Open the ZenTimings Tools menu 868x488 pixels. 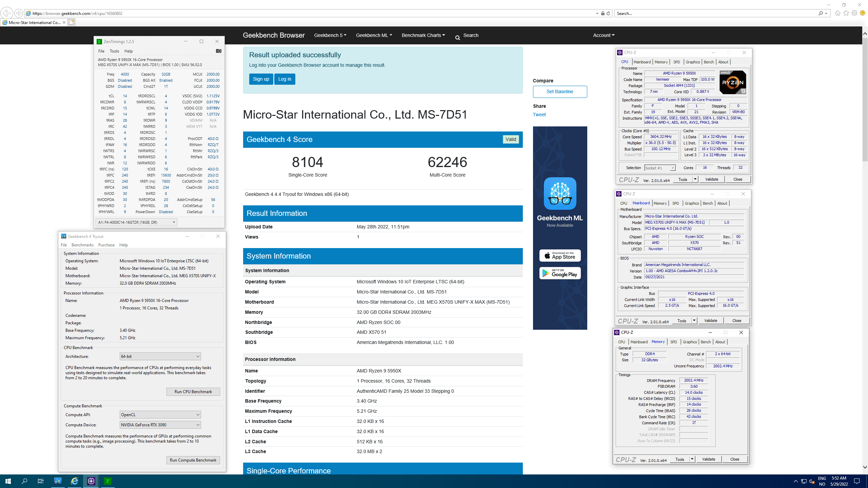tap(114, 51)
